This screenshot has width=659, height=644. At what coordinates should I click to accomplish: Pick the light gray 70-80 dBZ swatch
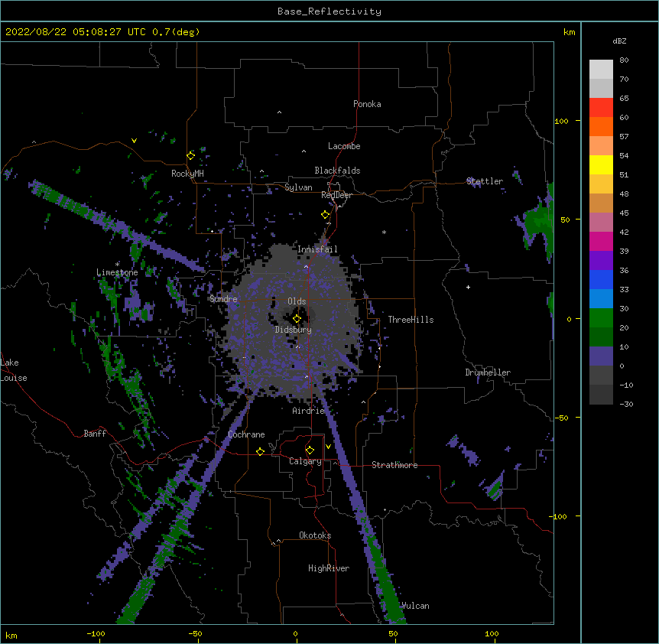coord(601,70)
